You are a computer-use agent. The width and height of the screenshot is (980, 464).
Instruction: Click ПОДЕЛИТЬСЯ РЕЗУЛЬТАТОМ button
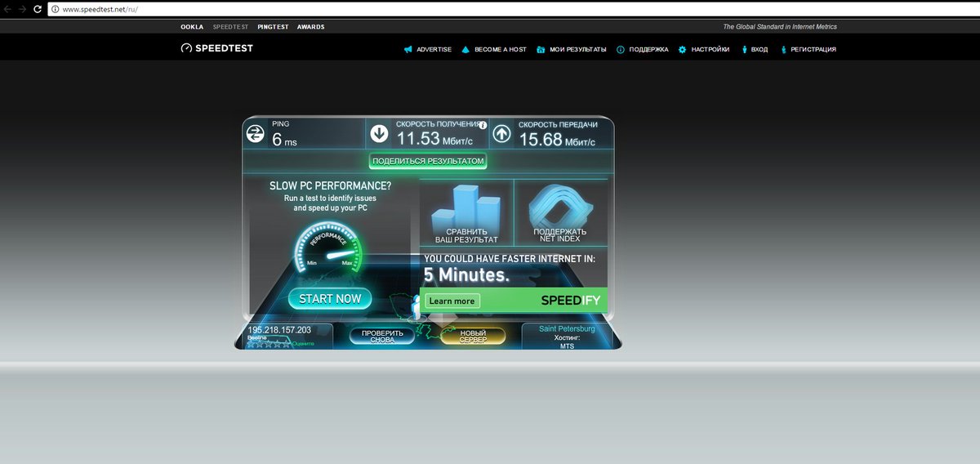[x=428, y=161]
